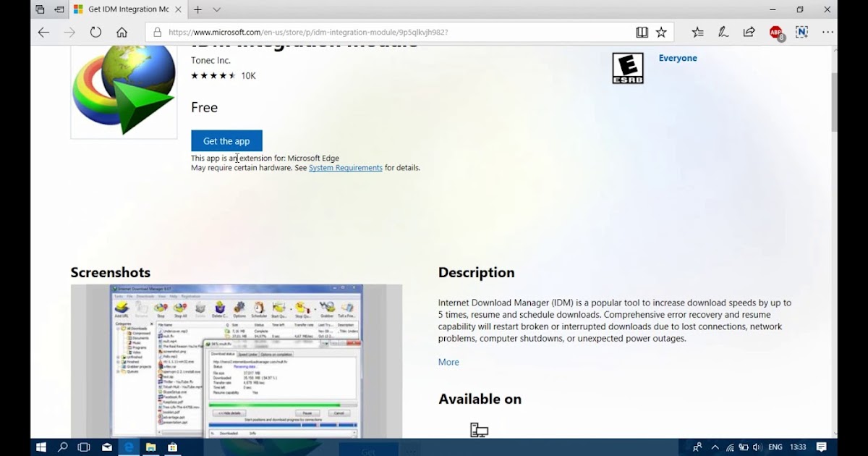This screenshot has width=868, height=456.
Task: Go to the home page
Action: [122, 32]
